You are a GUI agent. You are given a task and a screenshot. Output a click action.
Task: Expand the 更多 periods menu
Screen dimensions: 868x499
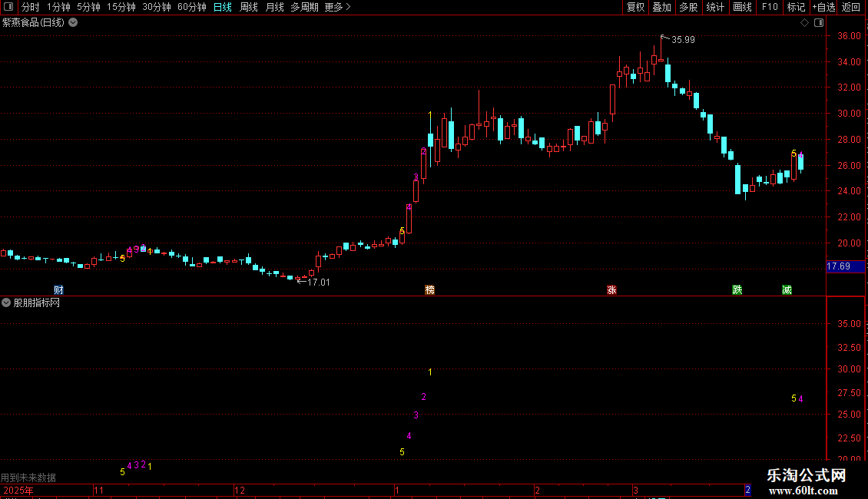click(337, 7)
